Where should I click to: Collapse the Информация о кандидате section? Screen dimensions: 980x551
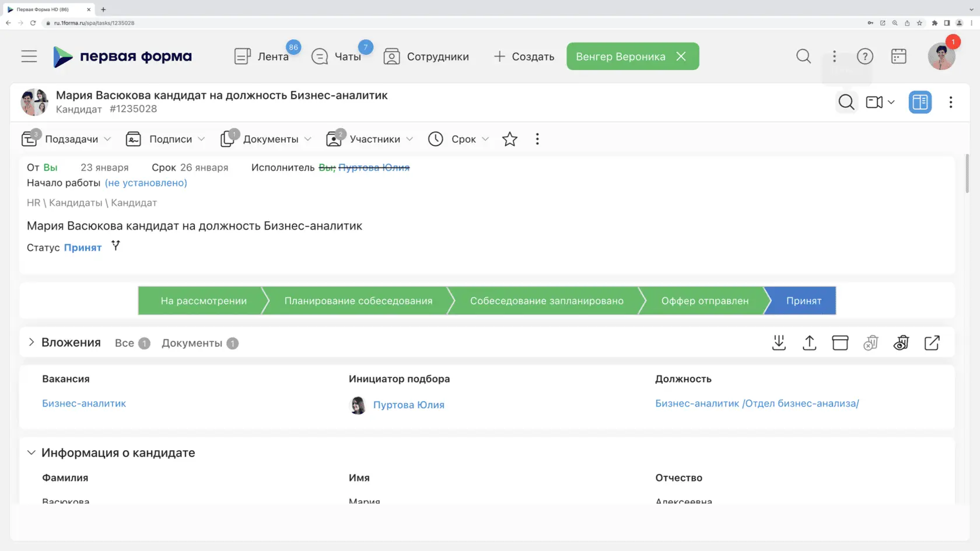[x=32, y=453]
